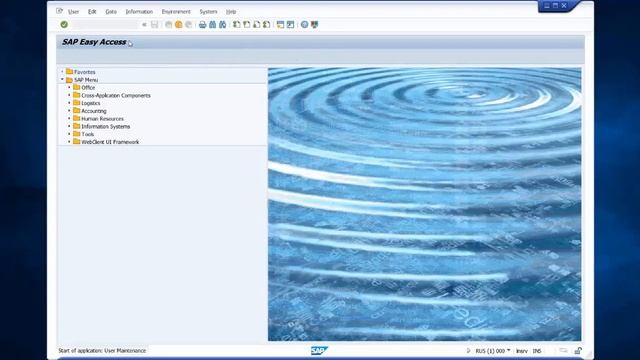Open the System menu
The height and width of the screenshot is (360, 640).
click(x=208, y=11)
